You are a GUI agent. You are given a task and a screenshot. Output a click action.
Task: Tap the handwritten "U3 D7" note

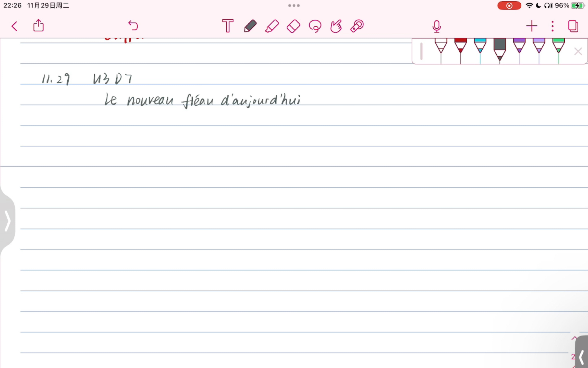tap(113, 79)
